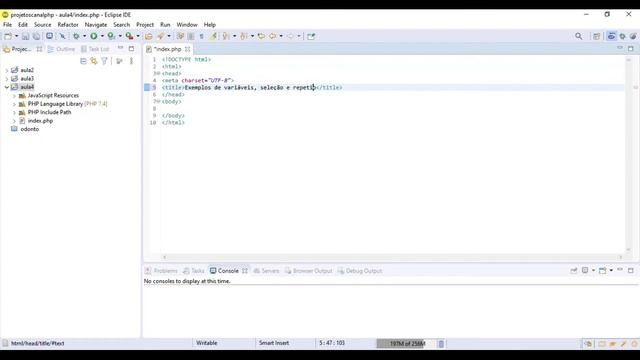
Task: Open the Source menu
Action: (x=42, y=25)
